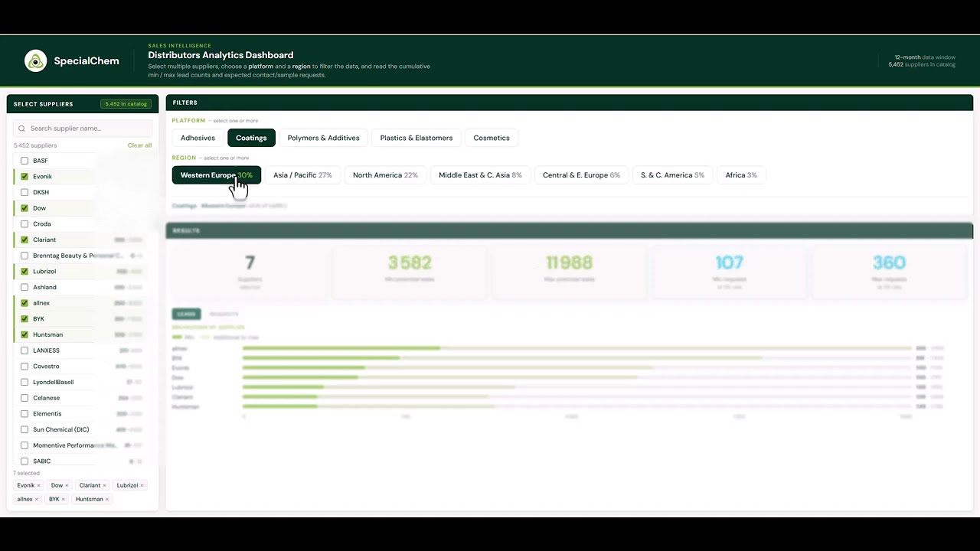Focus the Search supplier name field
This screenshot has width=980, height=551.
(83, 129)
